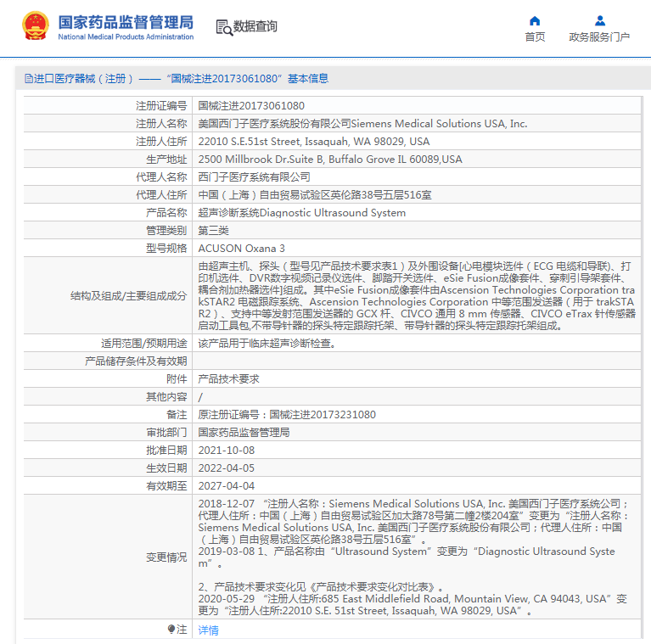
Task: Click the 变更情况 change history text
Action: [x=413, y=557]
